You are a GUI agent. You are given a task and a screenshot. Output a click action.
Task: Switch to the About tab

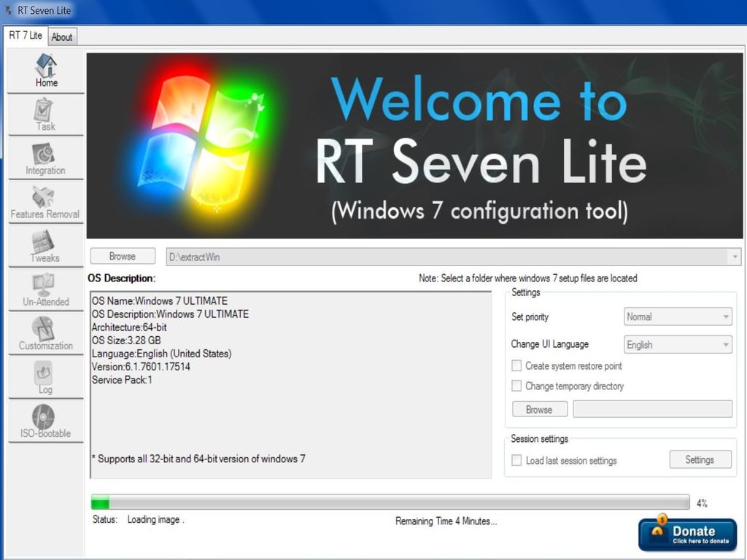pyautogui.click(x=62, y=36)
